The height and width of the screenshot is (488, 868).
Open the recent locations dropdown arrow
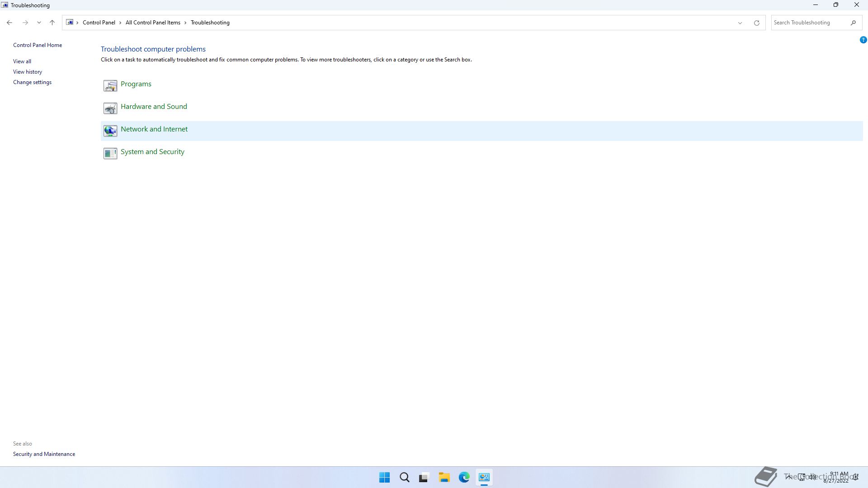coord(39,23)
